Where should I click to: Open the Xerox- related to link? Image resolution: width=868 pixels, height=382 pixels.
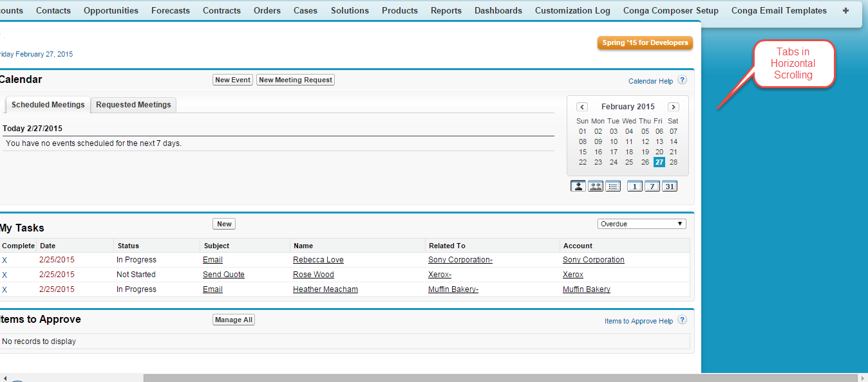440,275
